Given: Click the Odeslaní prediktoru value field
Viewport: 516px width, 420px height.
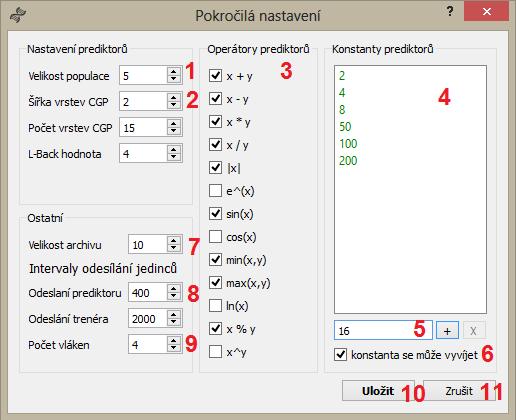Looking at the screenshot, I should [x=148, y=293].
